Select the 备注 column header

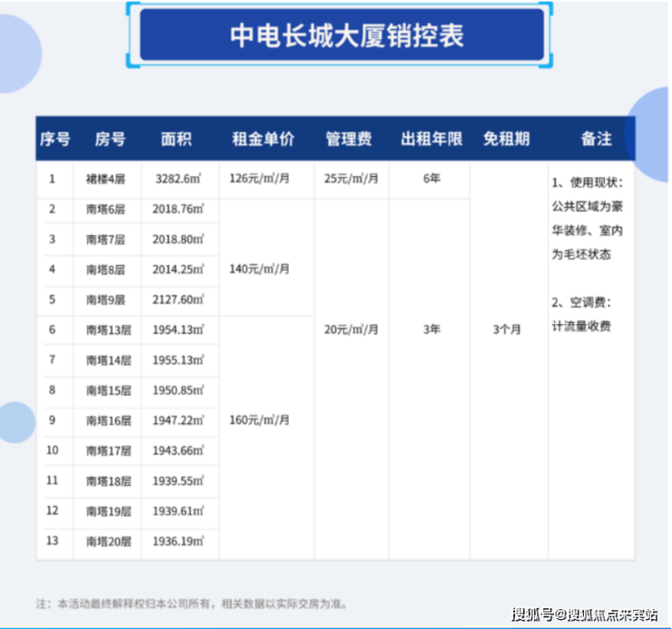tap(596, 139)
